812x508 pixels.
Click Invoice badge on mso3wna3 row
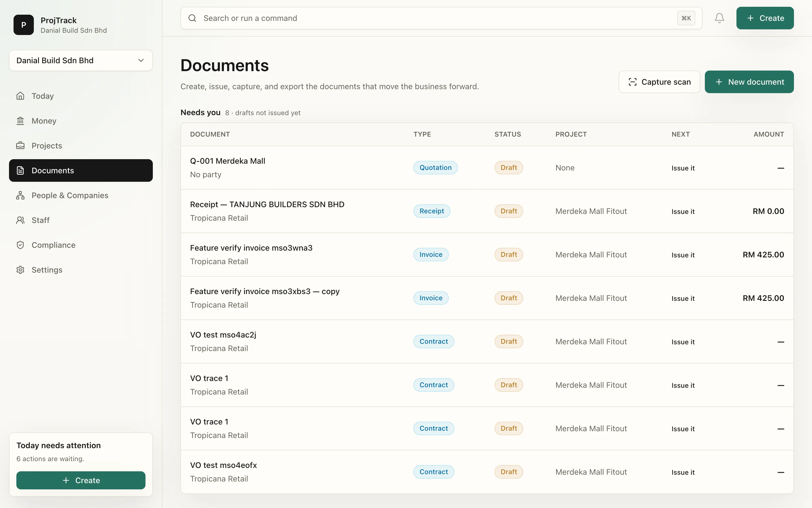tap(431, 255)
